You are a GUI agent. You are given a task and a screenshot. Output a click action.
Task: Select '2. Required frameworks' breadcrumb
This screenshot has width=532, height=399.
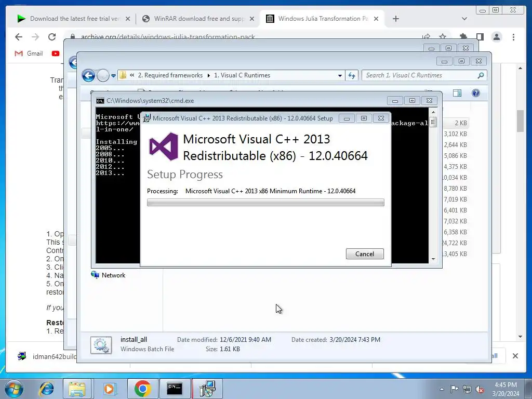[170, 75]
